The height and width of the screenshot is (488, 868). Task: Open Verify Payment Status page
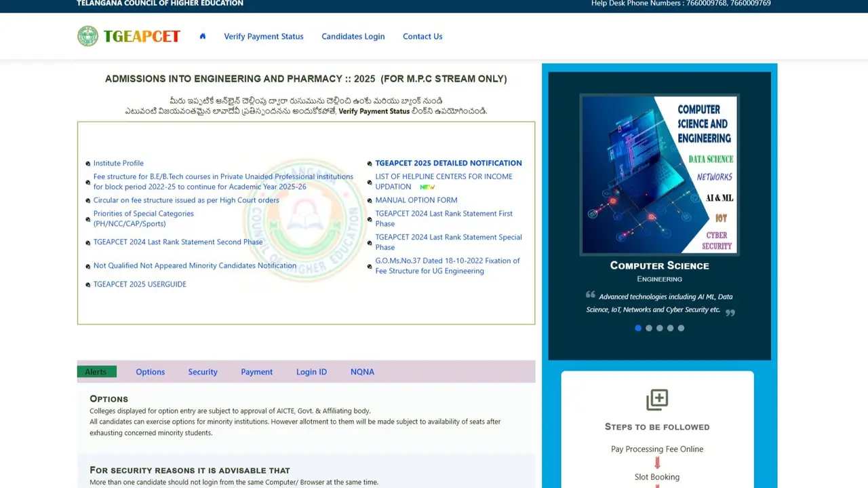pos(264,37)
